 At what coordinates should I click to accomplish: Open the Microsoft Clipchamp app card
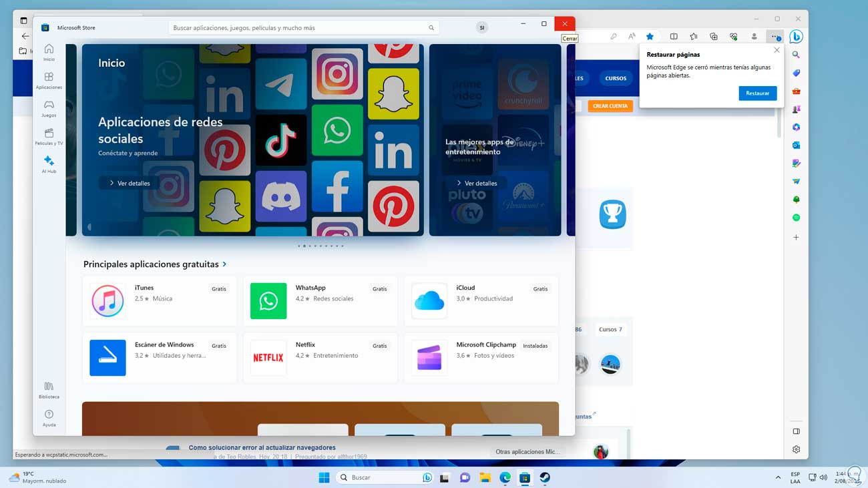(x=481, y=358)
